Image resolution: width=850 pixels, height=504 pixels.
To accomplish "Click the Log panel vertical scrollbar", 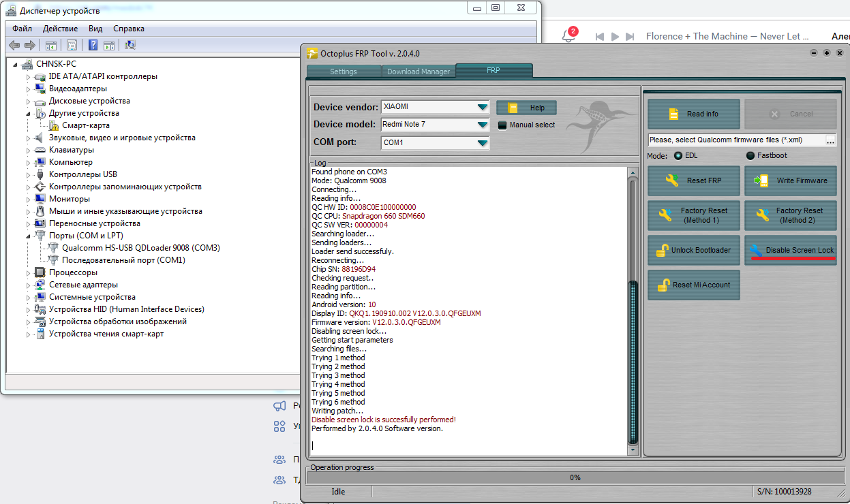I will 633,311.
